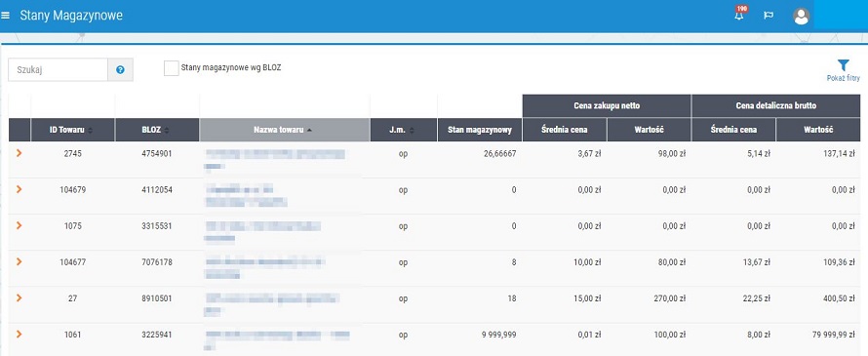This screenshot has width=868, height=356.
Task: Sort by J.m. column header
Action: pos(404,130)
